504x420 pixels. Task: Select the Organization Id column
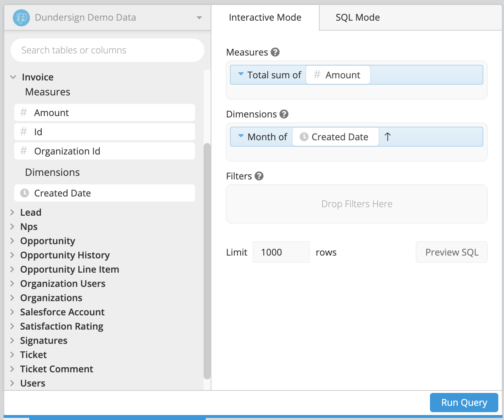point(105,151)
